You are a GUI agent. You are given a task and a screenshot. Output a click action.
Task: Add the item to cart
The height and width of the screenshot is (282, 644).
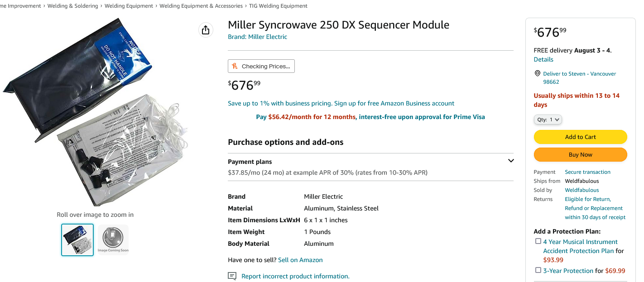580,137
